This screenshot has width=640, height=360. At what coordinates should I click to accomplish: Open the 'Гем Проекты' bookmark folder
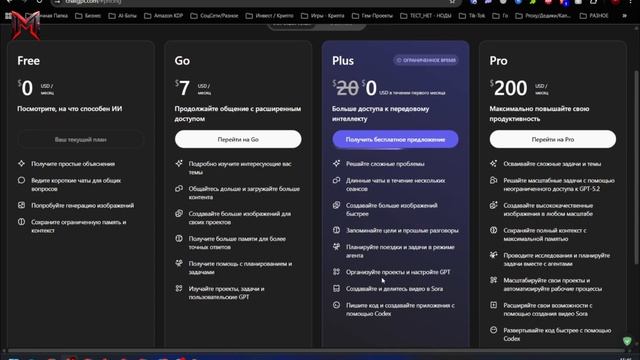(x=372, y=16)
